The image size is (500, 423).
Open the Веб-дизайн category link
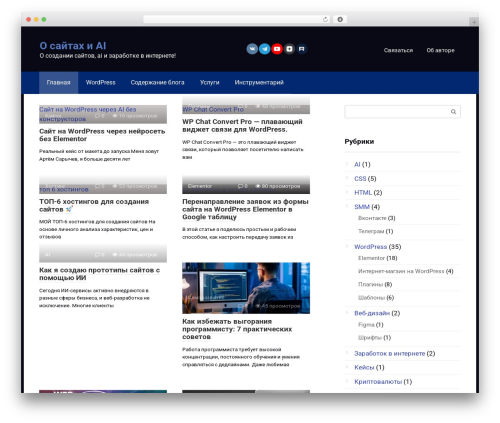372,313
